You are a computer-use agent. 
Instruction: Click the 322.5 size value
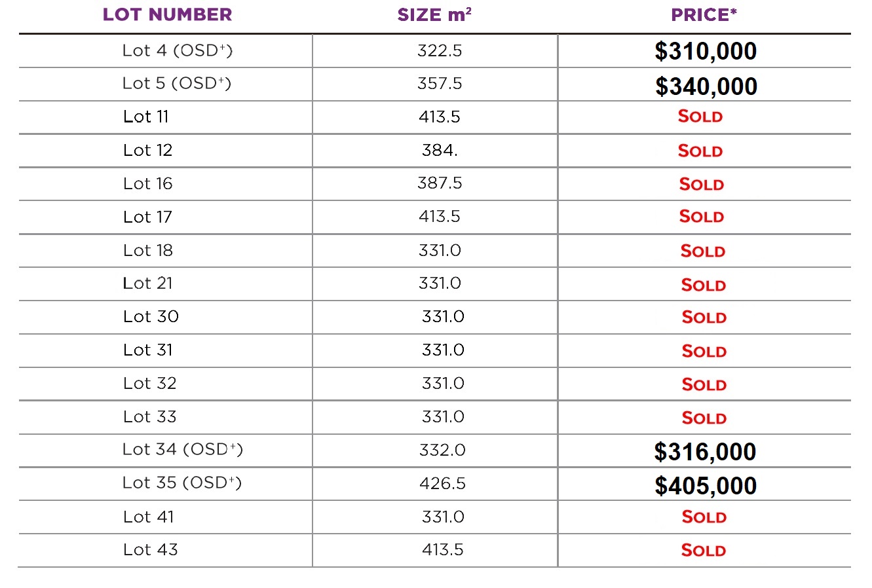tap(439, 50)
